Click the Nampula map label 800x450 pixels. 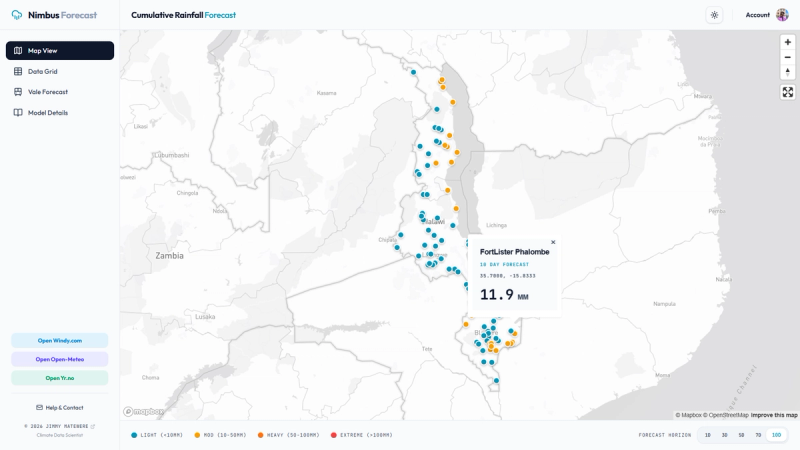point(664,304)
